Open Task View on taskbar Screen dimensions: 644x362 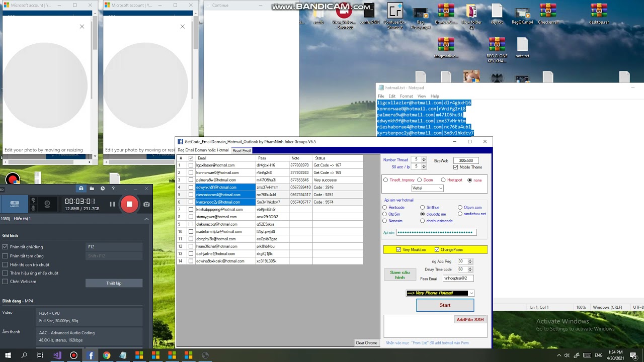(40, 355)
